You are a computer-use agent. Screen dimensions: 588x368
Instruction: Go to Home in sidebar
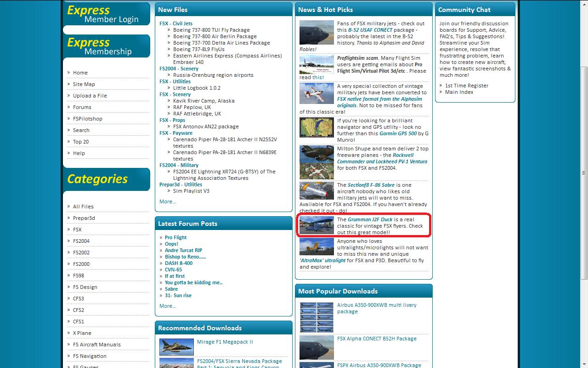(80, 73)
